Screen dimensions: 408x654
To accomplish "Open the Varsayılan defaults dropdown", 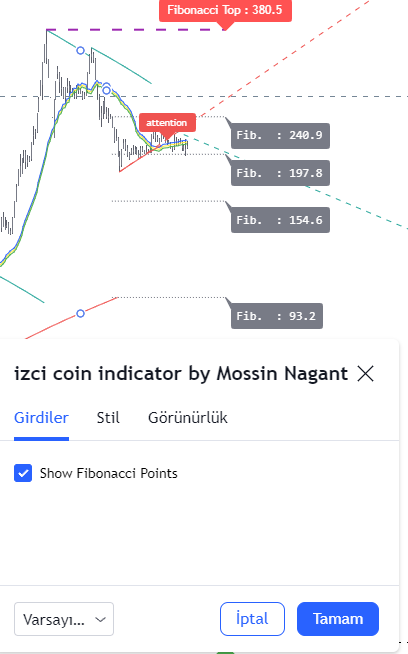I will (x=64, y=619).
